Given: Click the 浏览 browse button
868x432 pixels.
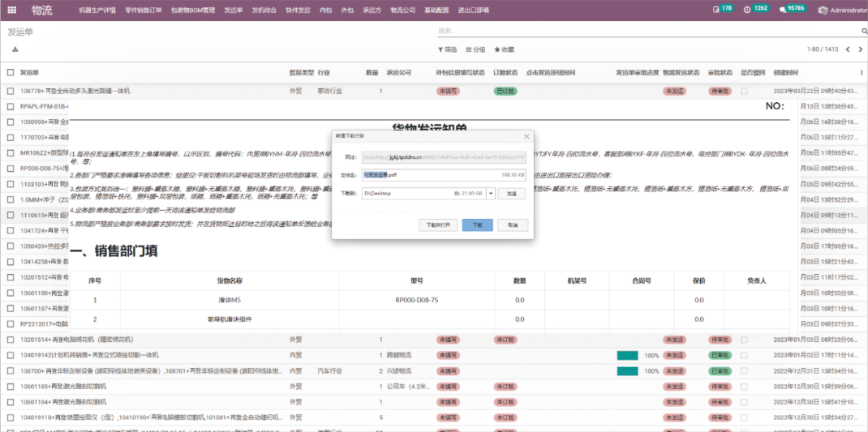Looking at the screenshot, I should (512, 194).
